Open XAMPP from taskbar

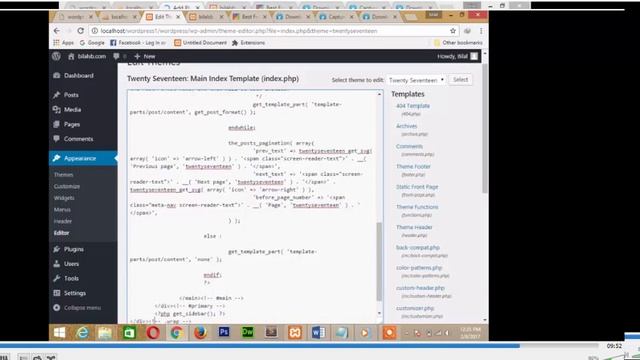click(x=295, y=333)
